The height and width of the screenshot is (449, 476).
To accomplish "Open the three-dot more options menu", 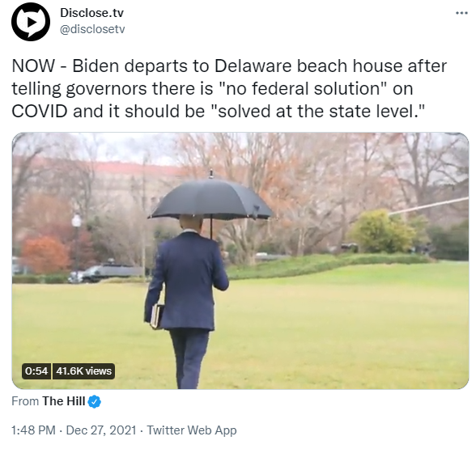I will (461, 13).
